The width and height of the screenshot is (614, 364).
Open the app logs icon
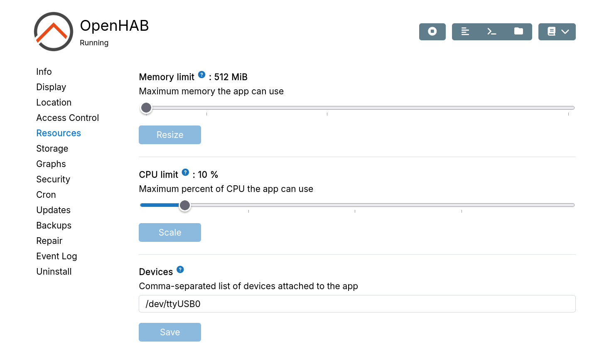465,32
